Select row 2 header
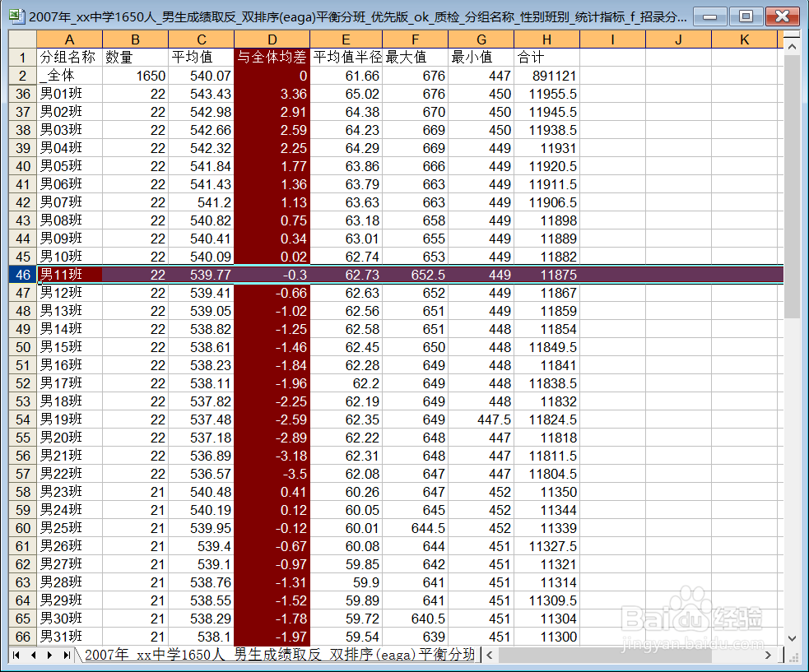809x672 pixels. pos(23,76)
